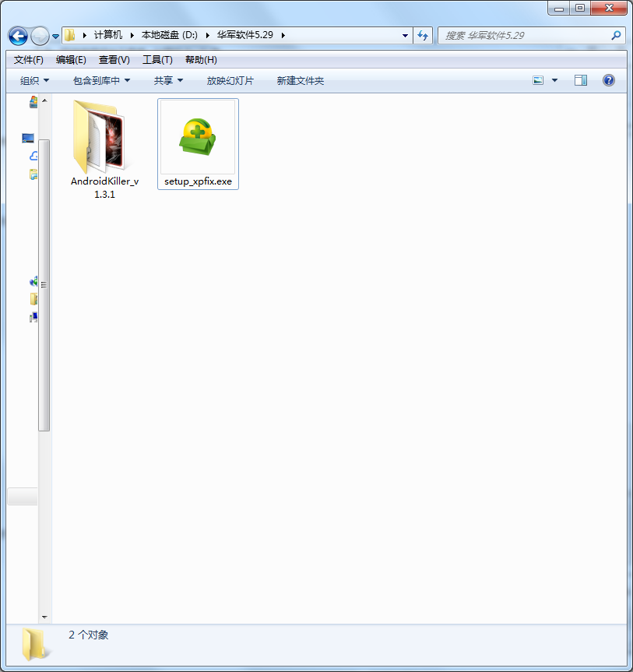Click in the 搜索 华军软件5.29 search box
This screenshot has width=633, height=672.
pos(523,35)
